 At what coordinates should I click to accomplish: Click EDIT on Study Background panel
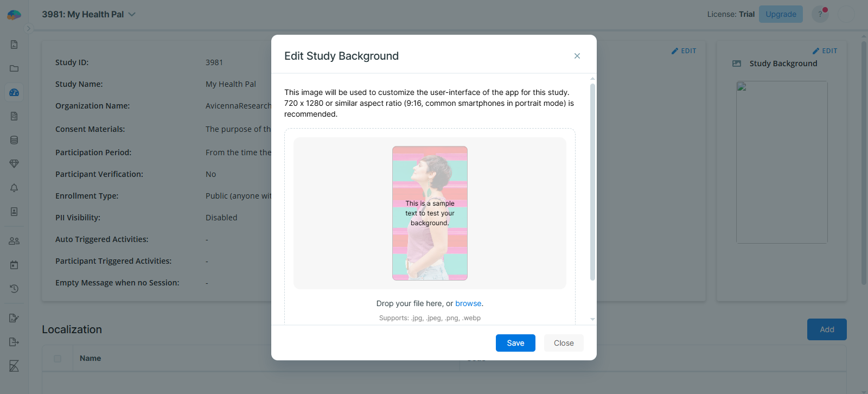[825, 51]
